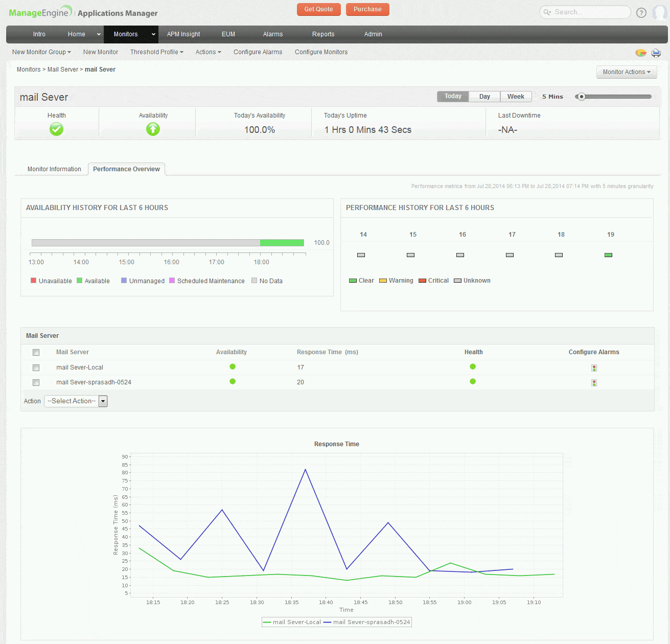Image resolution: width=670 pixels, height=644 pixels.
Task: Click the Health status green check icon
Action: [x=57, y=129]
